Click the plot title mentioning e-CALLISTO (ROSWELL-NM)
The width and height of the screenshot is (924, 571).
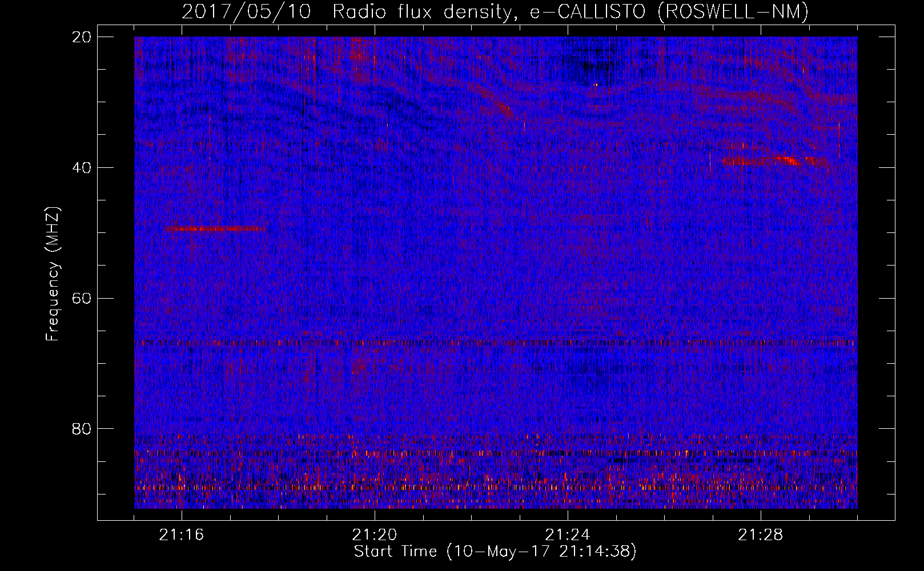(x=495, y=11)
